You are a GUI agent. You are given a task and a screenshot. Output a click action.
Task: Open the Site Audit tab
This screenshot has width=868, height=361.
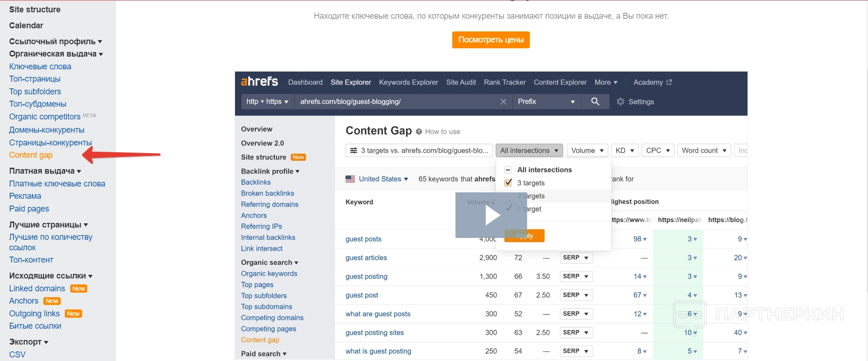click(x=461, y=83)
